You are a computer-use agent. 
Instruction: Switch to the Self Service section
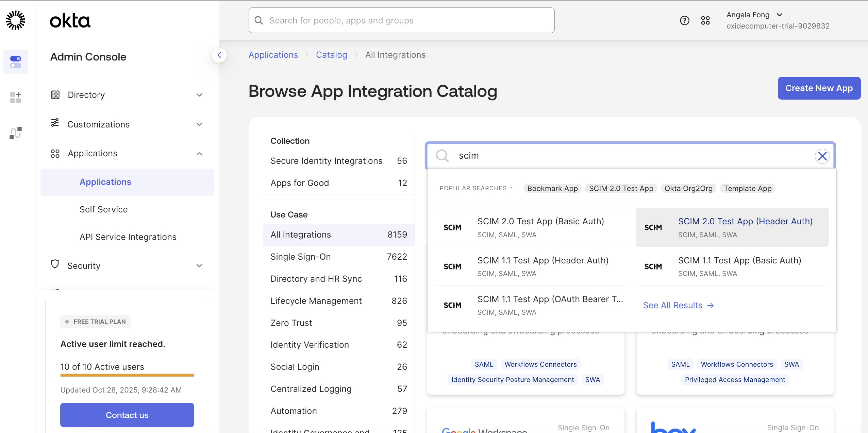103,209
